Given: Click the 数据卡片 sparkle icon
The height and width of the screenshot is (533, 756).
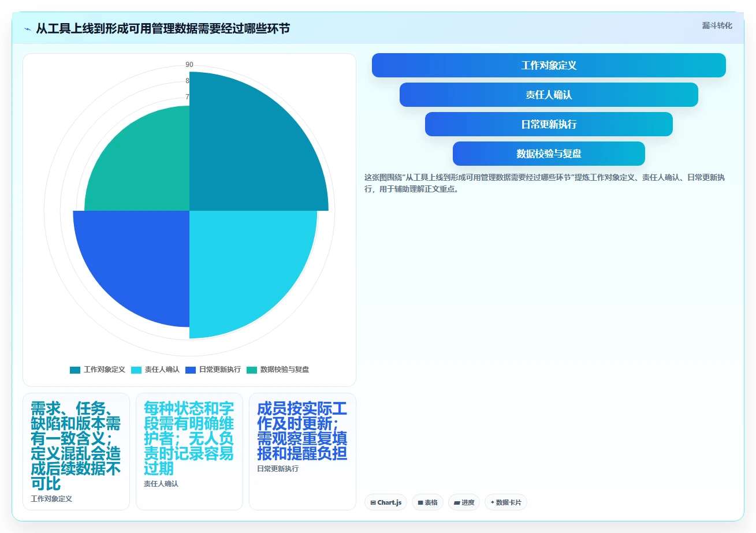Looking at the screenshot, I should 493,502.
